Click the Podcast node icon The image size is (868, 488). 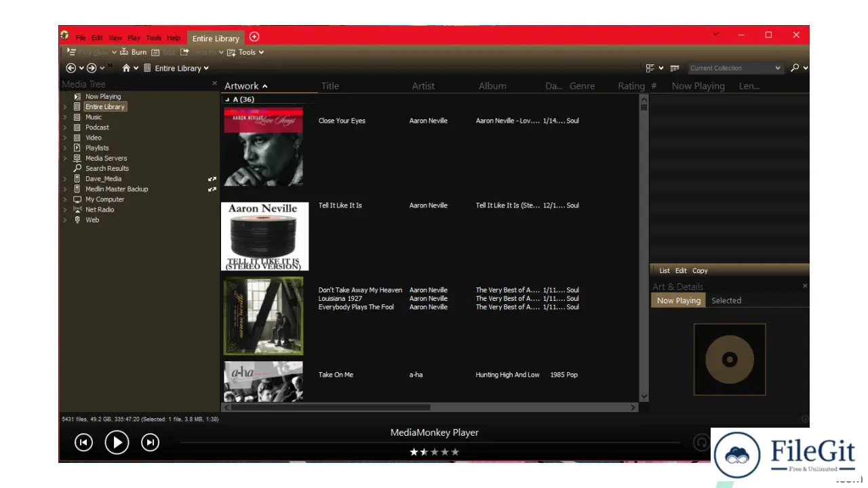[77, 127]
